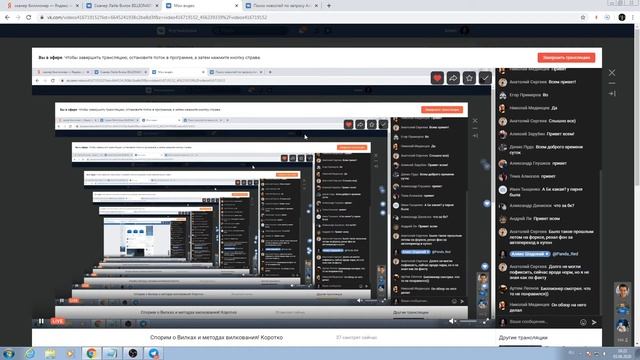Click the last chat message Он обзор на него делал
The image size is (640, 360).
click(x=549, y=307)
